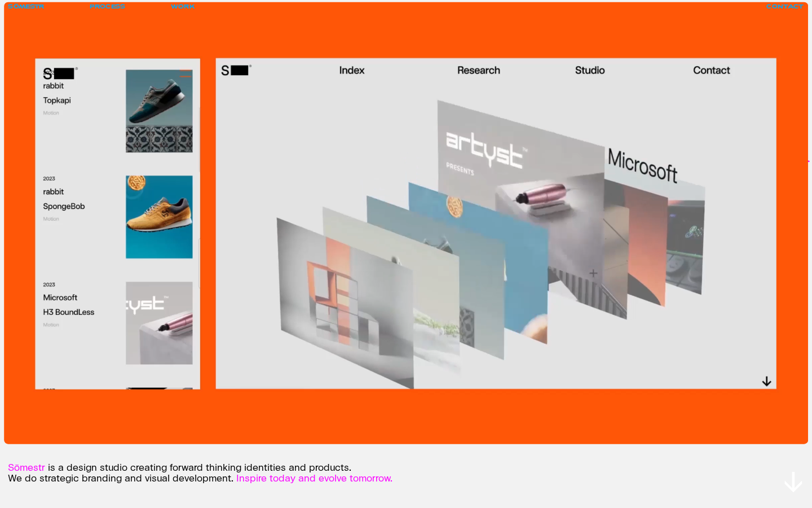Viewport: 812px width, 508px height.
Task: Click the 'H3 BoundLess' project title
Action: click(69, 312)
